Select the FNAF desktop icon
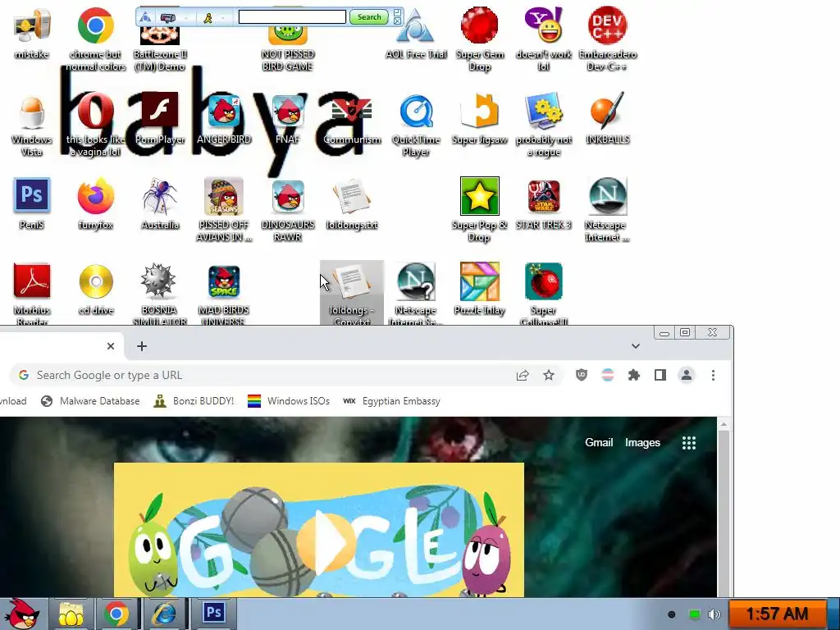The height and width of the screenshot is (630, 840). (288, 119)
